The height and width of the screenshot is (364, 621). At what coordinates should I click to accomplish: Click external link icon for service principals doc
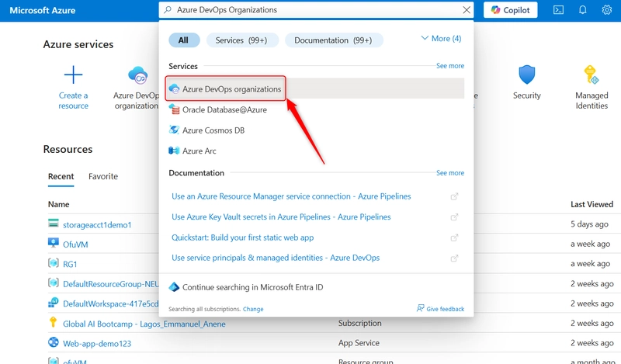pyautogui.click(x=454, y=258)
